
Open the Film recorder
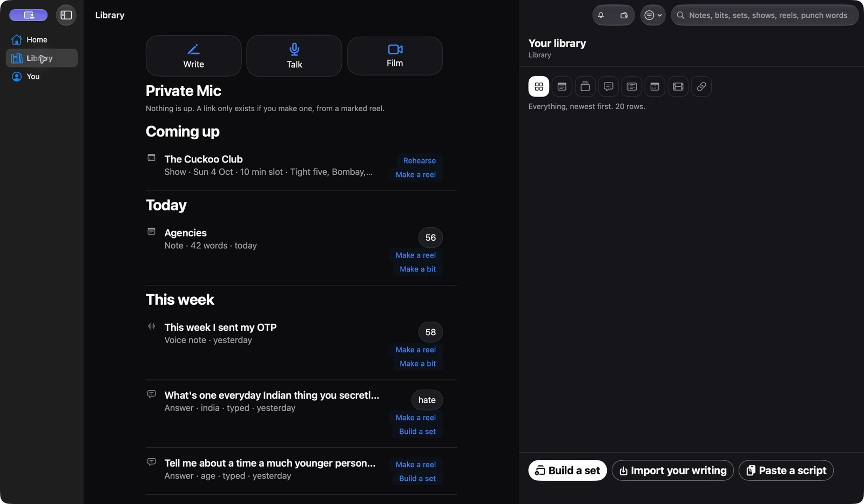click(395, 56)
